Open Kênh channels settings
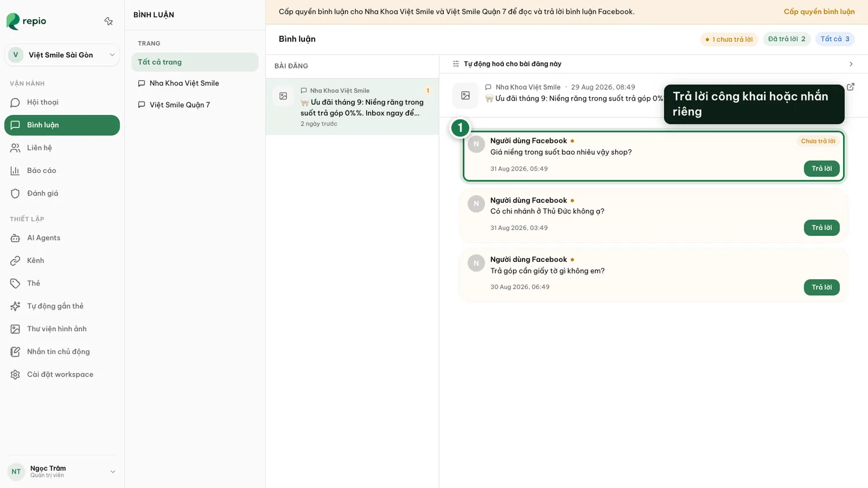868x488 pixels. point(62,261)
